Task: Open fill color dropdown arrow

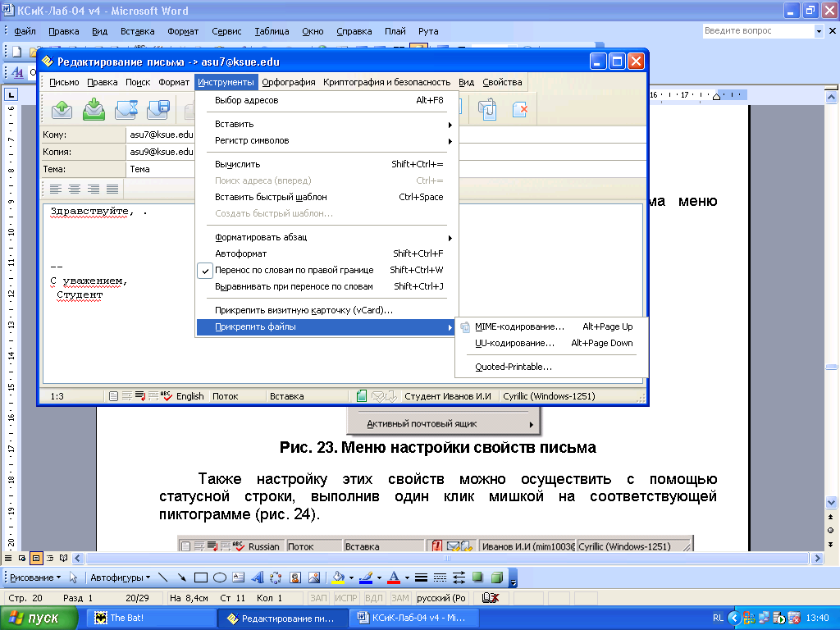Action: [351, 578]
